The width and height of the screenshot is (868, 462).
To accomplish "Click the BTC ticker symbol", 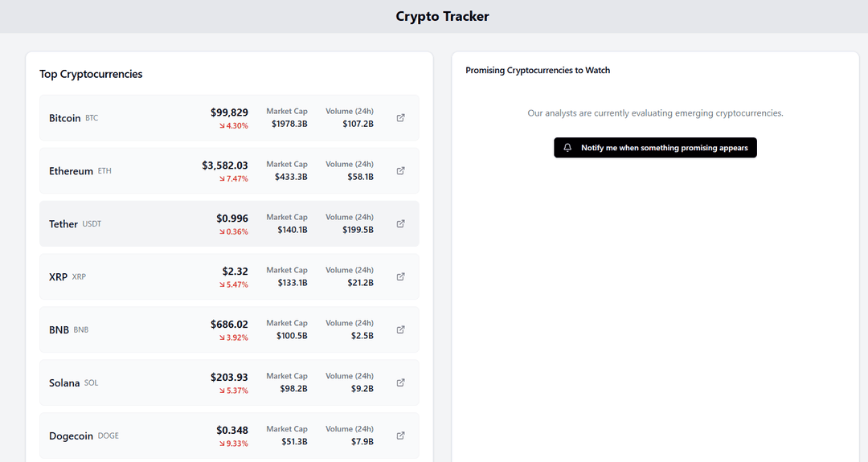I will coord(92,118).
